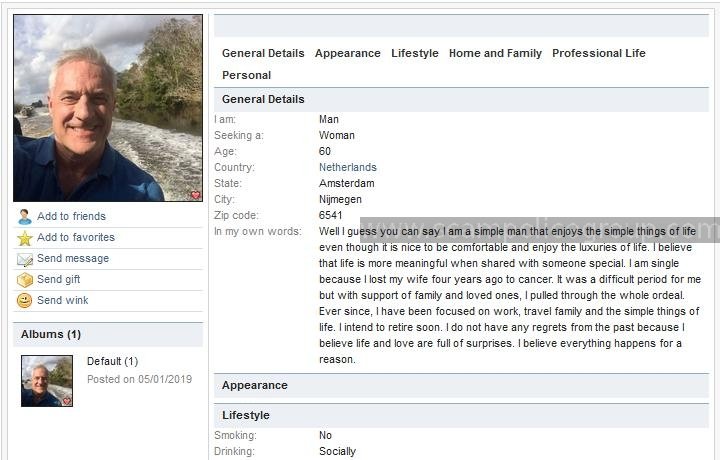Select the Add to favorites link
This screenshot has width=720, height=460.
click(x=76, y=237)
